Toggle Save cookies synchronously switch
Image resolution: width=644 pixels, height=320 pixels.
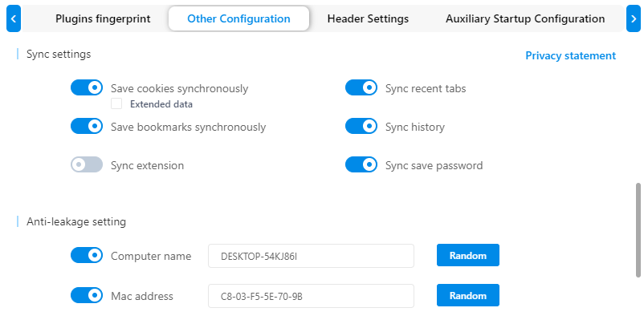pyautogui.click(x=87, y=87)
